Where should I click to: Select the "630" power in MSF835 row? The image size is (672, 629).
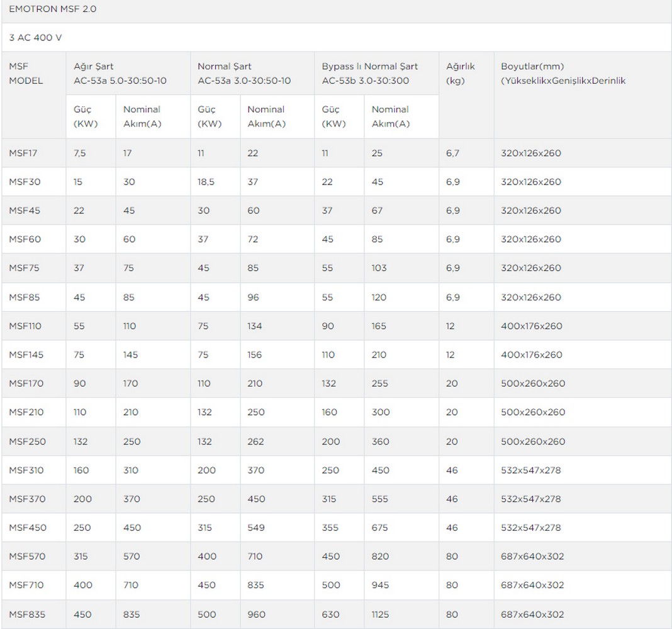pyautogui.click(x=330, y=615)
